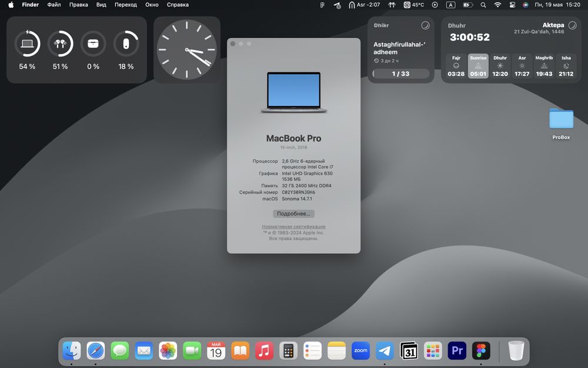Open Finder from the dock
Image resolution: width=588 pixels, height=368 pixels.
tap(72, 351)
